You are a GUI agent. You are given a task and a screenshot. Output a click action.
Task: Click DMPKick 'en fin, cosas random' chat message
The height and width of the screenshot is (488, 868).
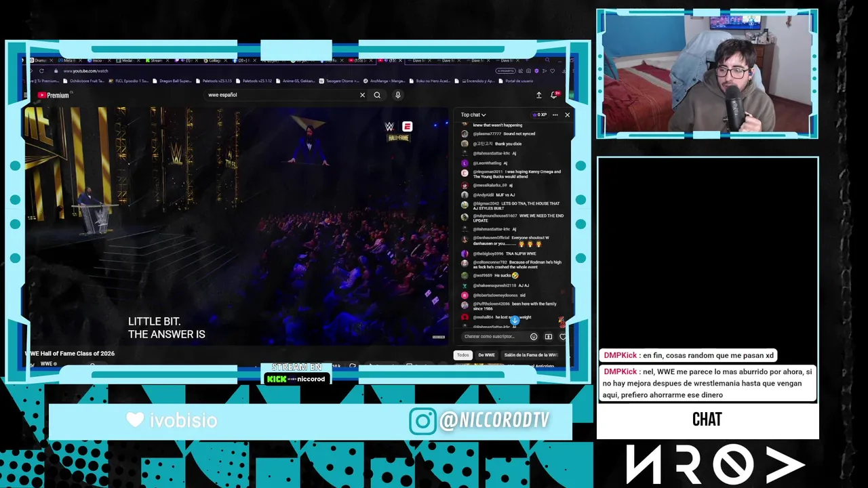(688, 356)
